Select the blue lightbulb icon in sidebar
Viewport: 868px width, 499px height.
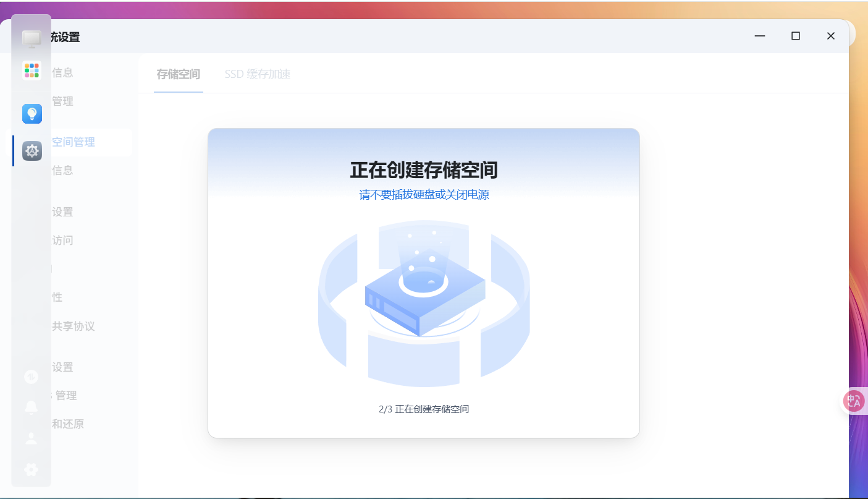coord(32,113)
